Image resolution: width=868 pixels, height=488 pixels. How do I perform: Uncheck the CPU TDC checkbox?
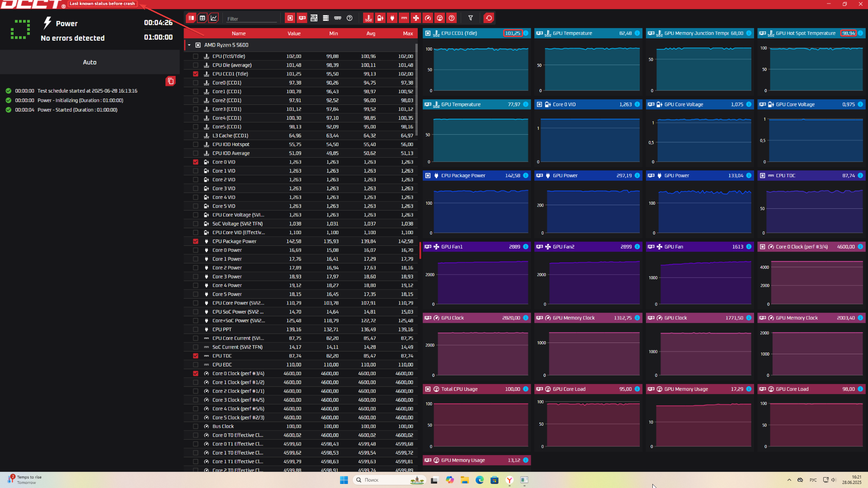point(196,356)
